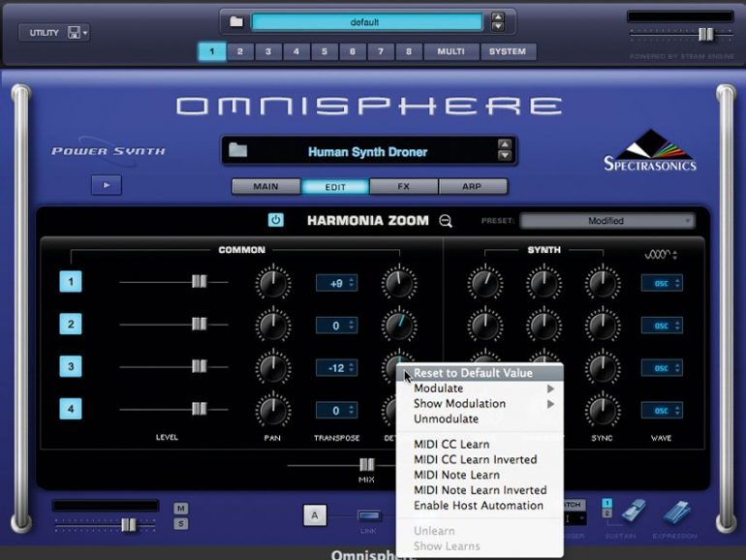Toggle the Link switch

click(x=369, y=515)
